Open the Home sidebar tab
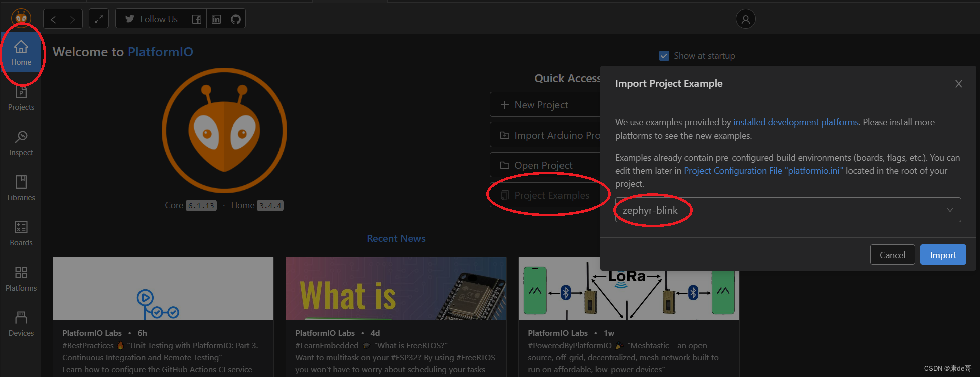 pos(21,53)
